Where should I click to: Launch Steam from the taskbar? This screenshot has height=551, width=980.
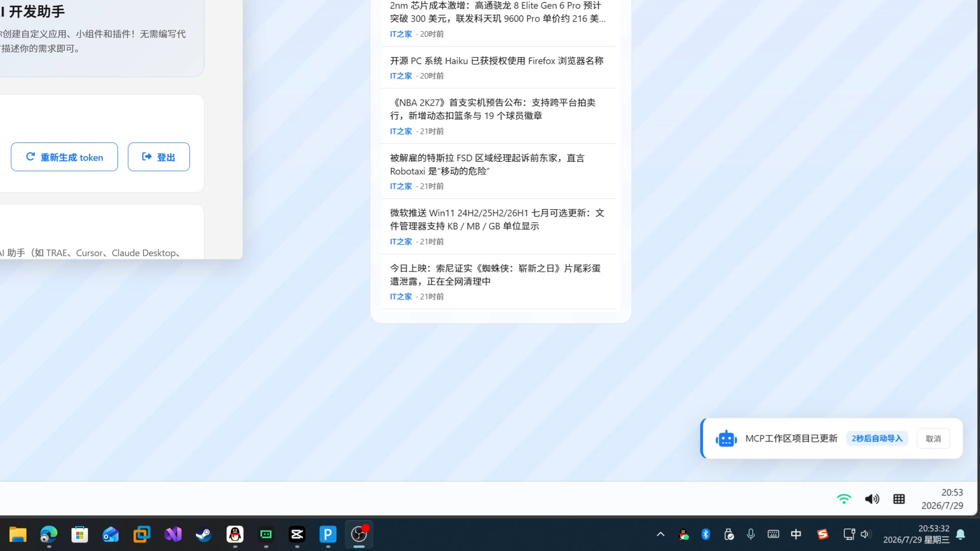pos(204,535)
